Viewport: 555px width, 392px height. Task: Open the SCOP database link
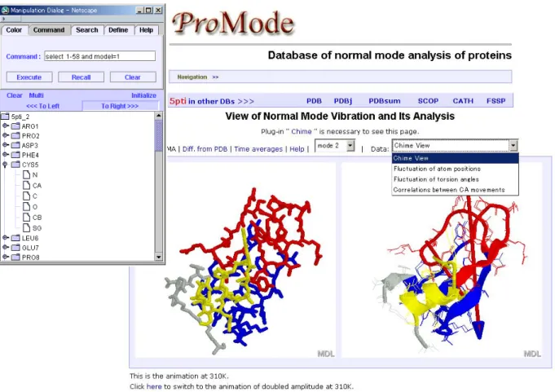(428, 101)
